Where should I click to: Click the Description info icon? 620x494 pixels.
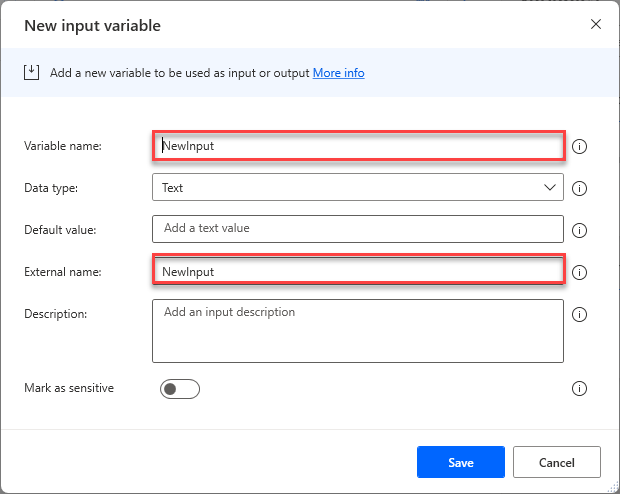click(579, 314)
